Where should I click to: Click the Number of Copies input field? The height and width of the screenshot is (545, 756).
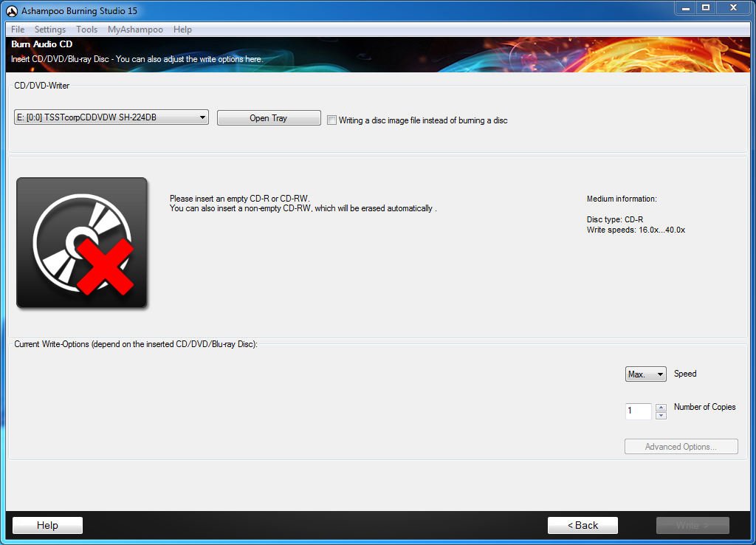[x=639, y=411]
